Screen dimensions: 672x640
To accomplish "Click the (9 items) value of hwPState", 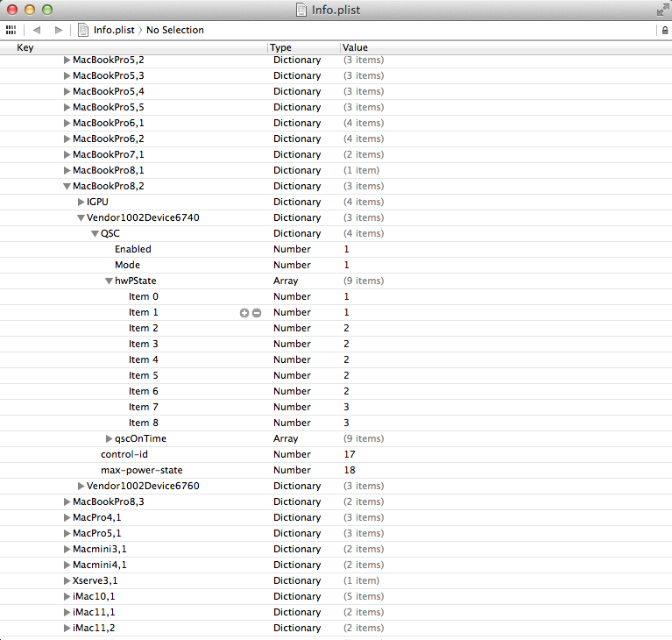I will 364,281.
